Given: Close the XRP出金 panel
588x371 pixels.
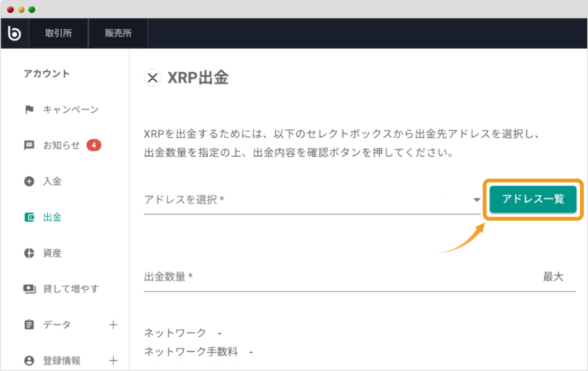Looking at the screenshot, I should pyautogui.click(x=153, y=78).
